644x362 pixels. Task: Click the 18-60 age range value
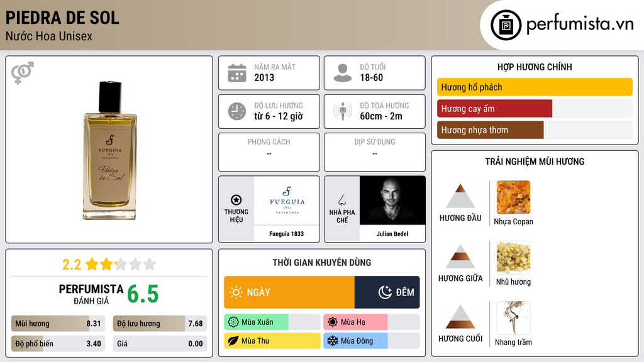[x=371, y=77]
